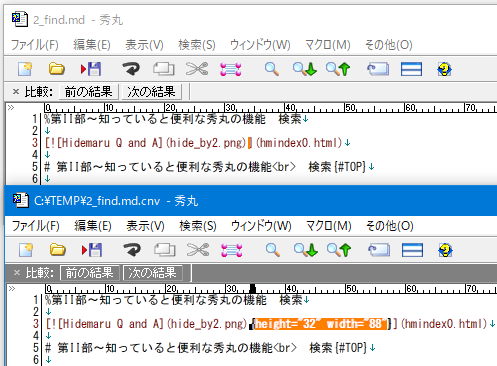Click New file icon in 2_find.md.cnv window
Viewport: 497px width, 366px height.
[x=26, y=250]
